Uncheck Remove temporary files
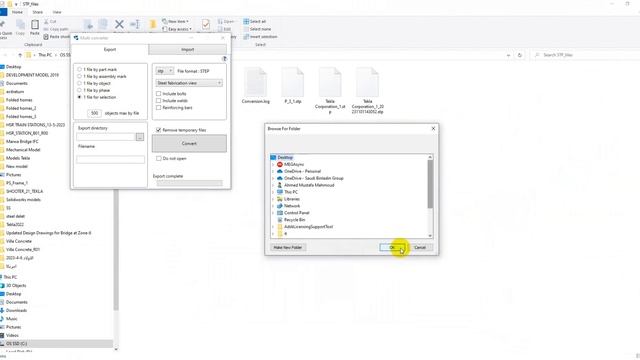This screenshot has height=360, width=640. click(158, 130)
